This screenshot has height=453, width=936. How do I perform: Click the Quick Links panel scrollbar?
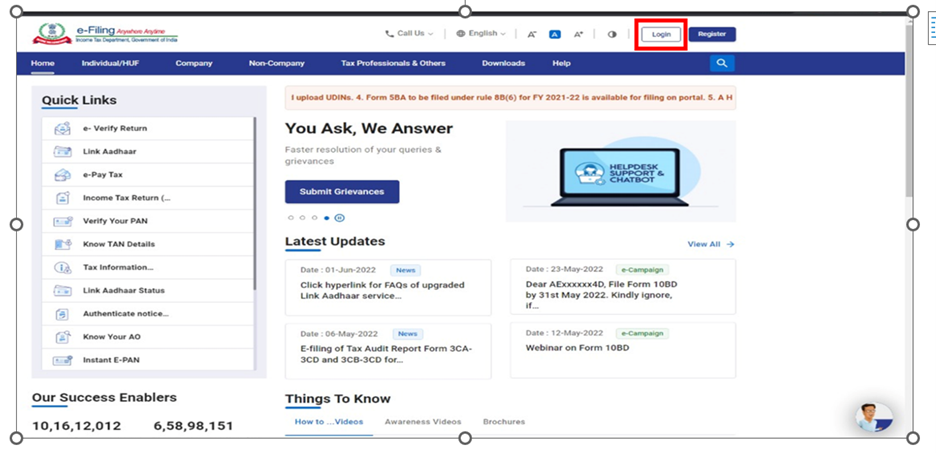pos(255,200)
